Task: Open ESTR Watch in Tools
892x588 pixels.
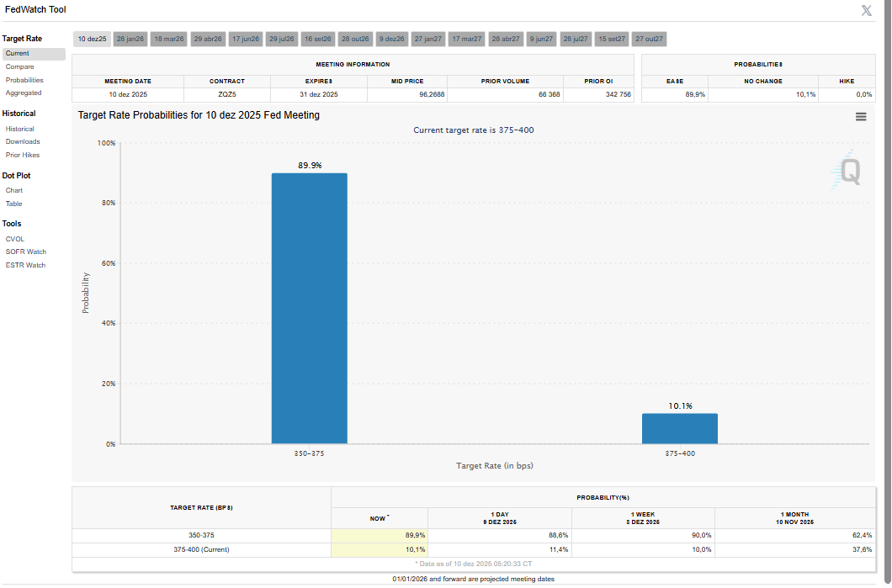Action: 25,265
